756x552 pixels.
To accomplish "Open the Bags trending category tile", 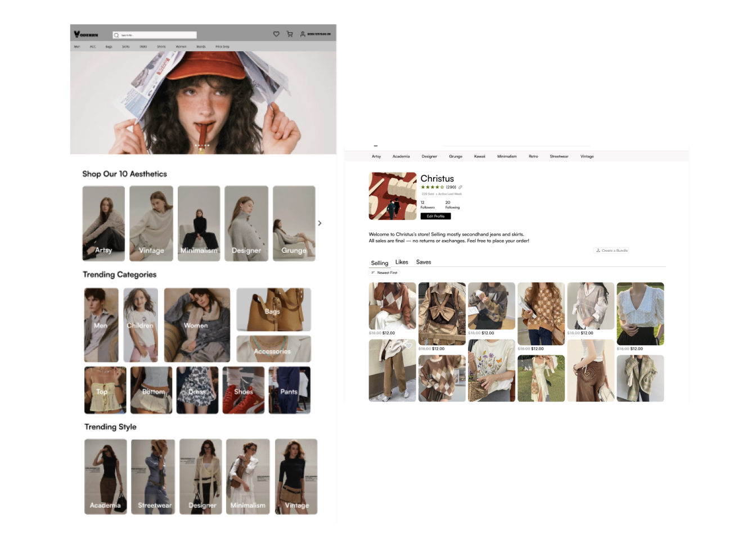I will click(273, 310).
